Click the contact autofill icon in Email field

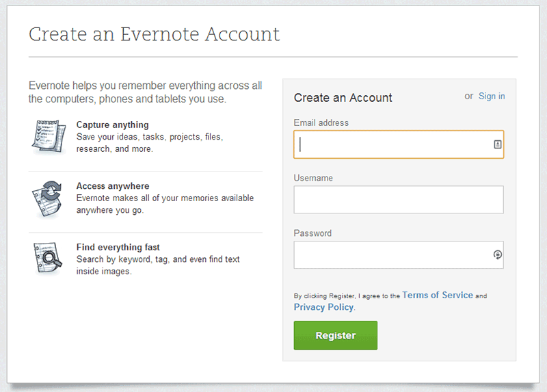[498, 144]
